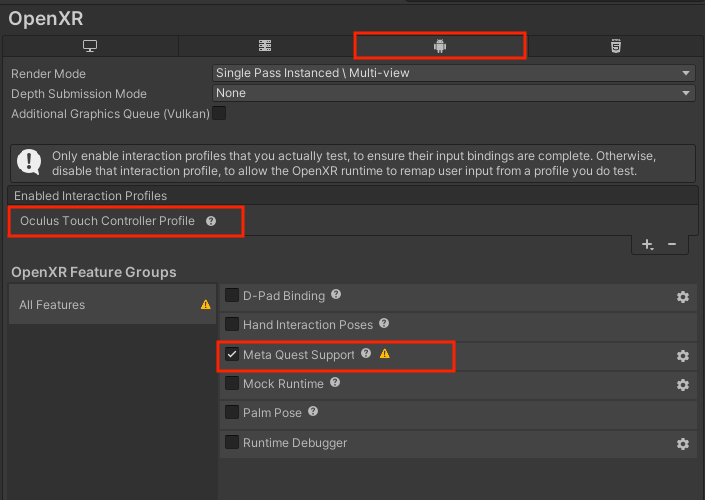The width and height of the screenshot is (705, 500).
Task: Click the Meta Quest Support warning icon
Action: pyautogui.click(x=385, y=354)
